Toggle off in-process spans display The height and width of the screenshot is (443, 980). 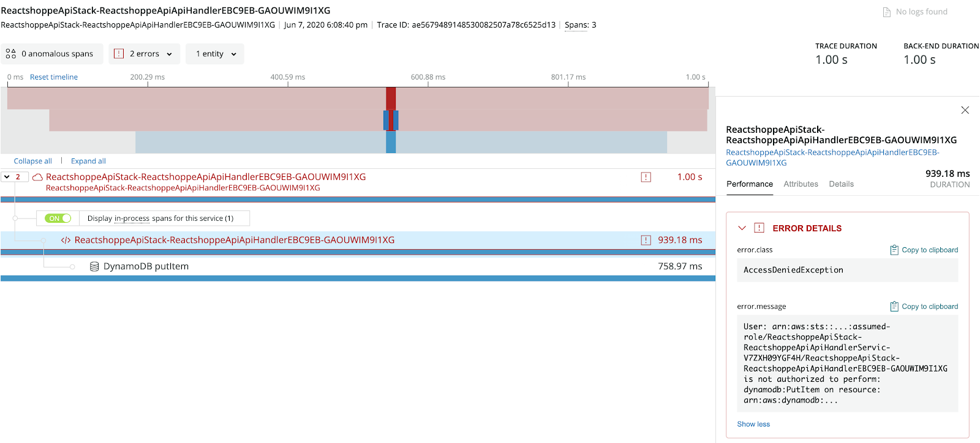click(x=58, y=218)
